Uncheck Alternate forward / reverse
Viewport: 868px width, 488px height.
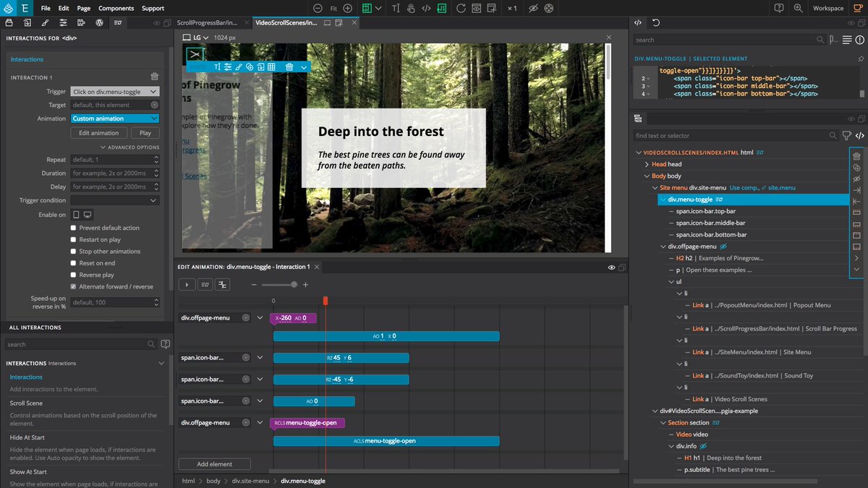[x=73, y=286]
